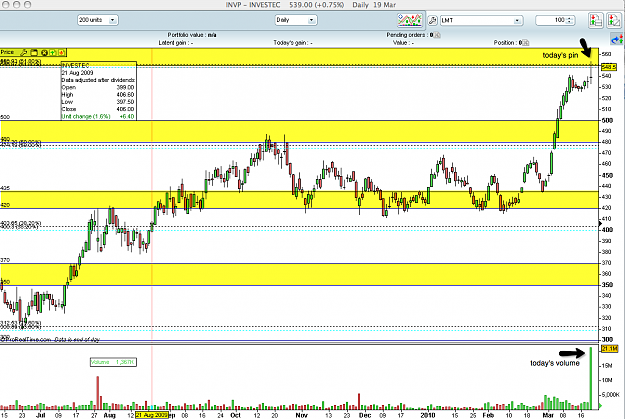Click the black arrow marker at price 405
This screenshot has height=419, width=625.
coord(600,224)
